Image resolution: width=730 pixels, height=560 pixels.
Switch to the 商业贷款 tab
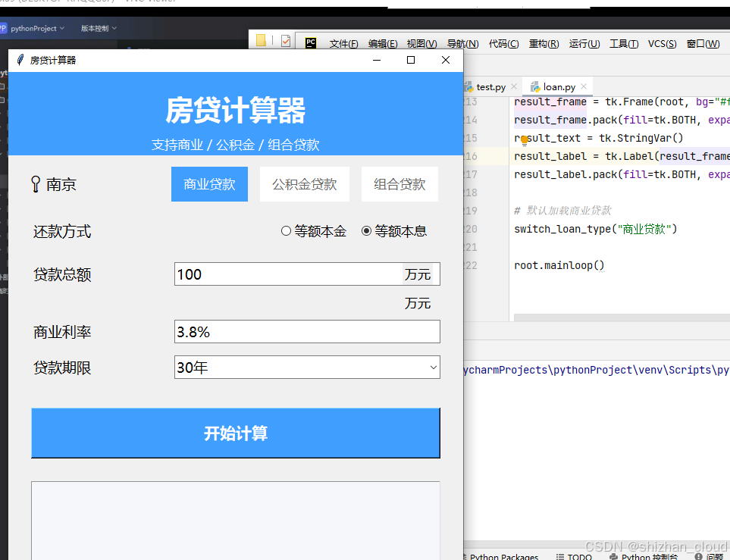click(209, 184)
